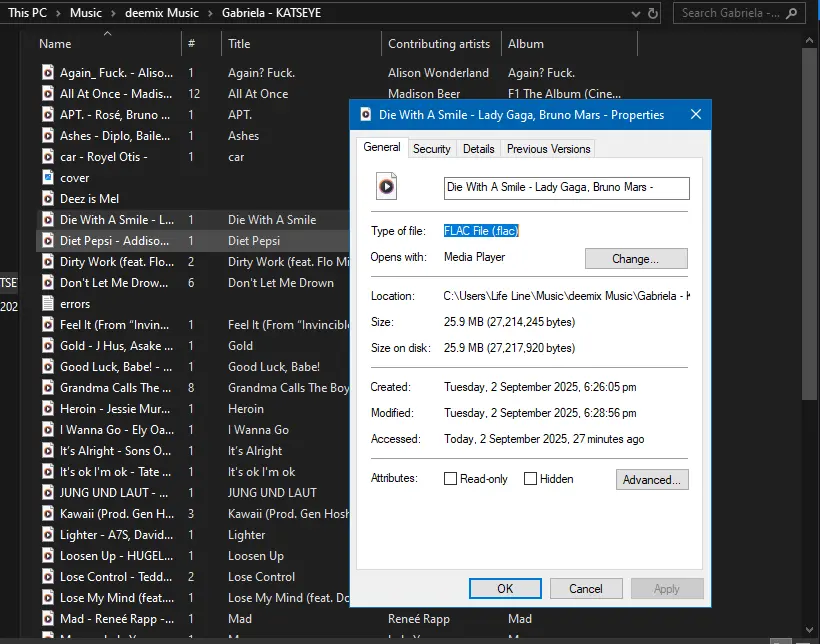Click the file list vertical scrollbar
This screenshot has height=644, width=820.
pos(808,224)
